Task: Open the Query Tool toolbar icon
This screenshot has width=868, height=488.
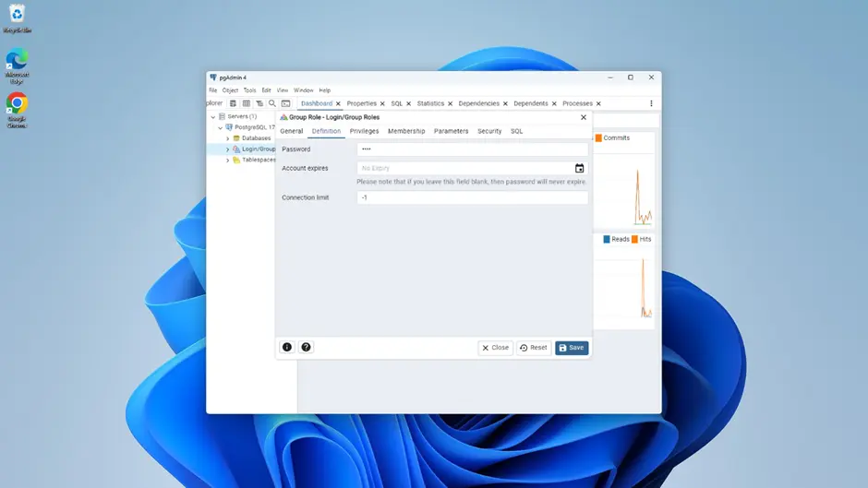Action: point(233,103)
